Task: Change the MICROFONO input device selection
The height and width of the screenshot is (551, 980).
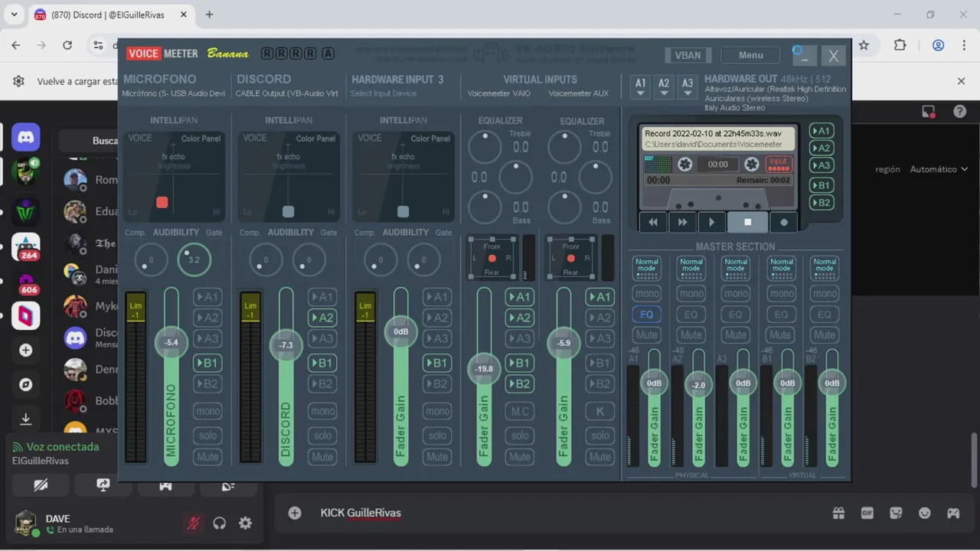Action: [174, 93]
